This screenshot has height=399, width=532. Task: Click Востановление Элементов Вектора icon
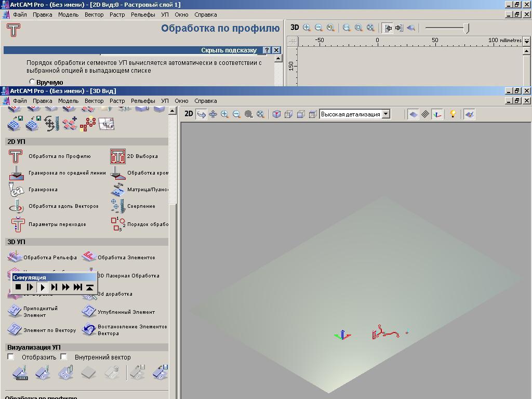89,329
